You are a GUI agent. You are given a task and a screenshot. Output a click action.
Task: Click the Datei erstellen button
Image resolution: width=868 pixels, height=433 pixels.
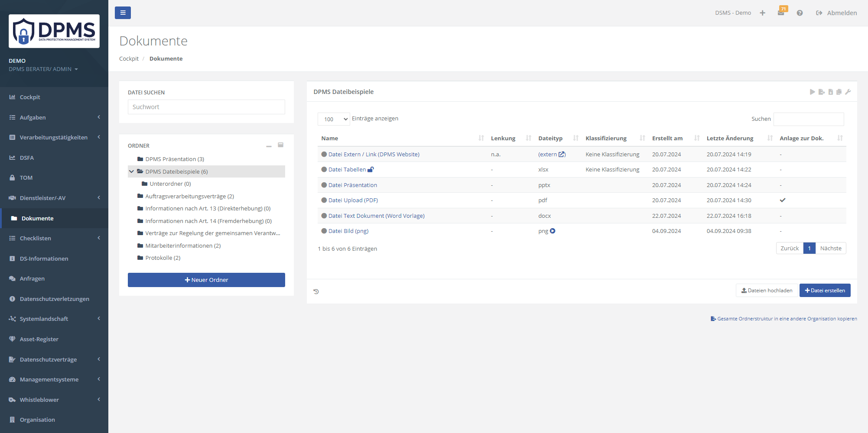[x=825, y=291]
